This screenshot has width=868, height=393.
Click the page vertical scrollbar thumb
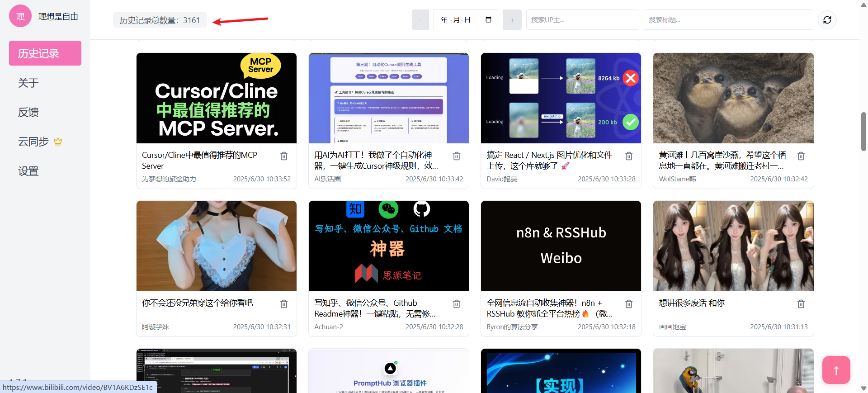(863, 131)
